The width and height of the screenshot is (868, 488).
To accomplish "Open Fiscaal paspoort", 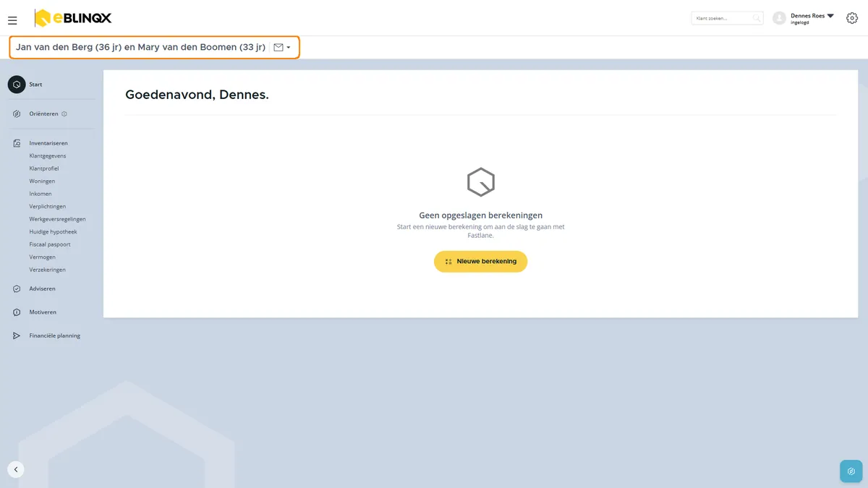I will pos(50,244).
